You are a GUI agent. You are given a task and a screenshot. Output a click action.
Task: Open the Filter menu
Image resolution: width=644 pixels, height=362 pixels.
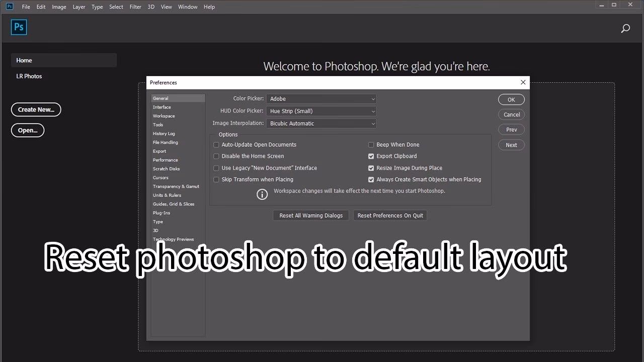[135, 7]
